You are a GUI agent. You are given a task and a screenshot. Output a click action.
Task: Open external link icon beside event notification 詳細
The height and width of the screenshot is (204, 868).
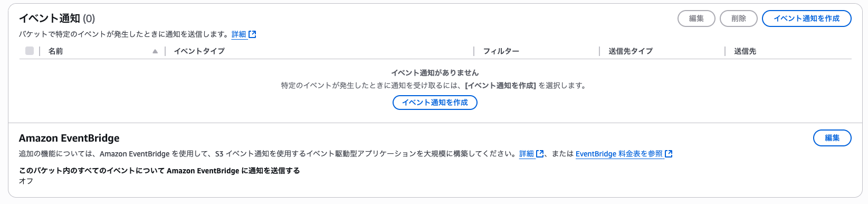point(252,34)
